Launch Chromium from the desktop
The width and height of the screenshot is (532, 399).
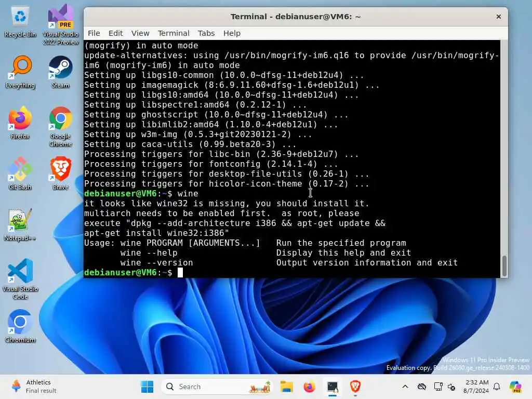[x=20, y=326]
